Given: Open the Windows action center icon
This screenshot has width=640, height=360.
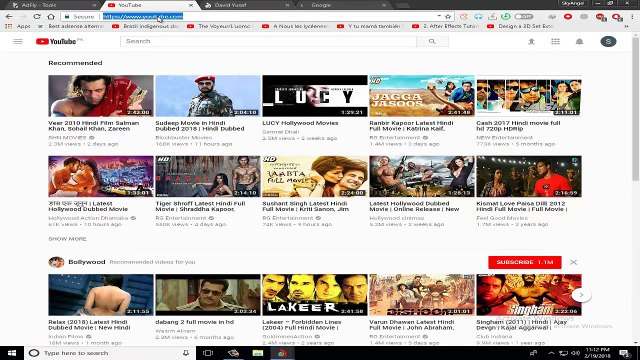Looking at the screenshot, I should (x=625, y=353).
